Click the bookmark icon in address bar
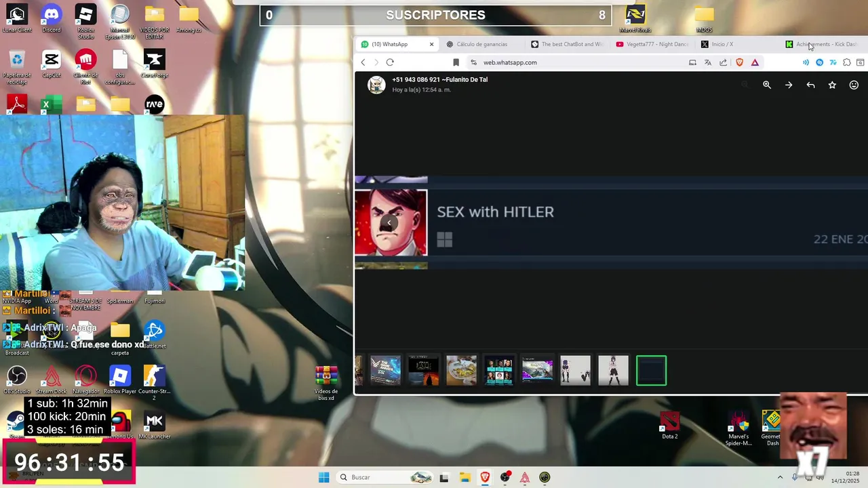The height and width of the screenshot is (488, 868). click(x=456, y=62)
